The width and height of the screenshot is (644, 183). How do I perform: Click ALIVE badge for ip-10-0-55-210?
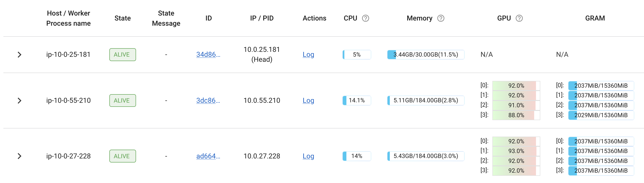pyautogui.click(x=122, y=101)
